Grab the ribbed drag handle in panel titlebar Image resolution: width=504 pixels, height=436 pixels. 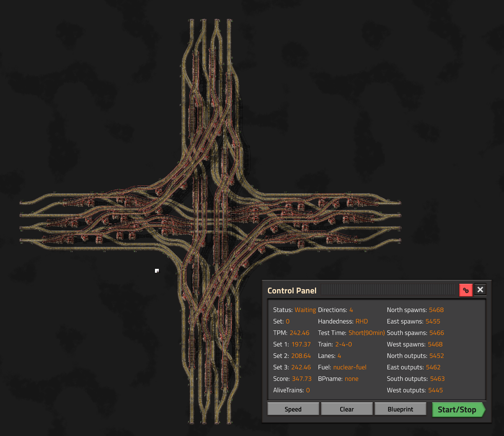coord(388,290)
